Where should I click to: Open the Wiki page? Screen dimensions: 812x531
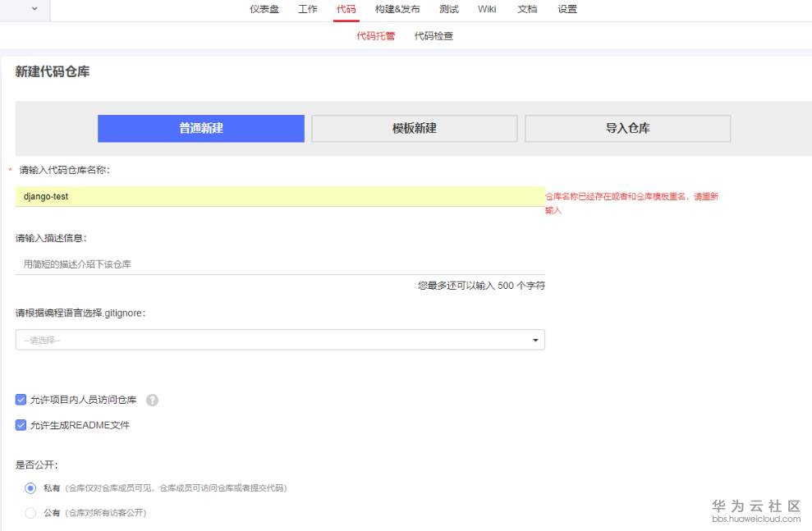[487, 9]
